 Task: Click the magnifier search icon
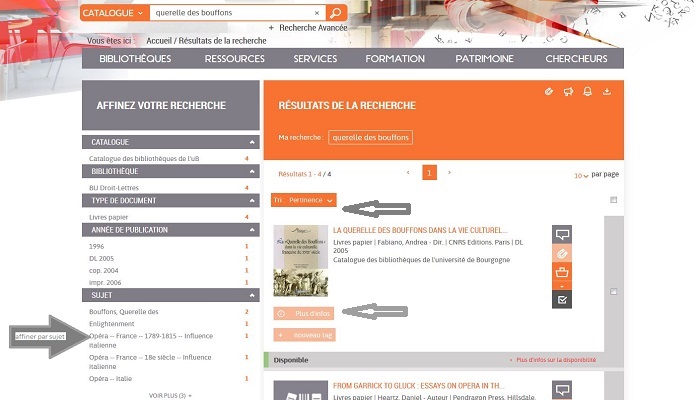[x=336, y=13]
